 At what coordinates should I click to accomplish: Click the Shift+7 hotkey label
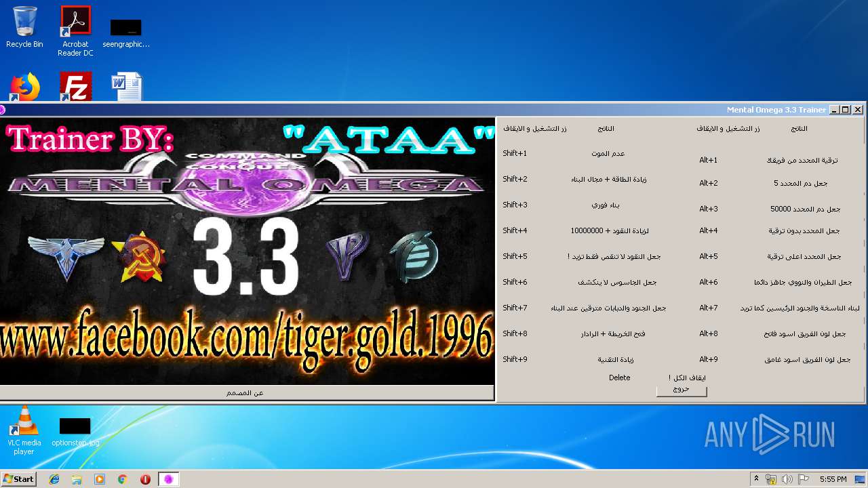pos(515,308)
